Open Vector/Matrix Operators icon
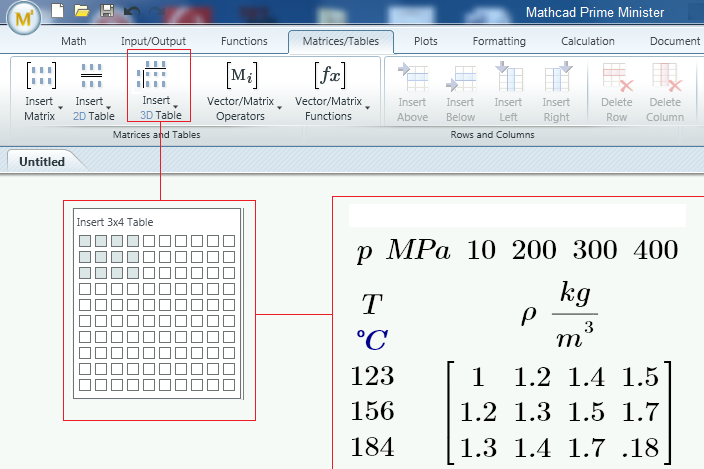704x469 pixels. (242, 75)
